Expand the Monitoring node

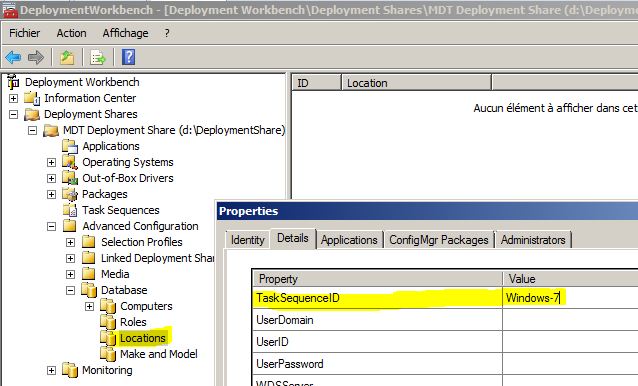click(x=51, y=370)
